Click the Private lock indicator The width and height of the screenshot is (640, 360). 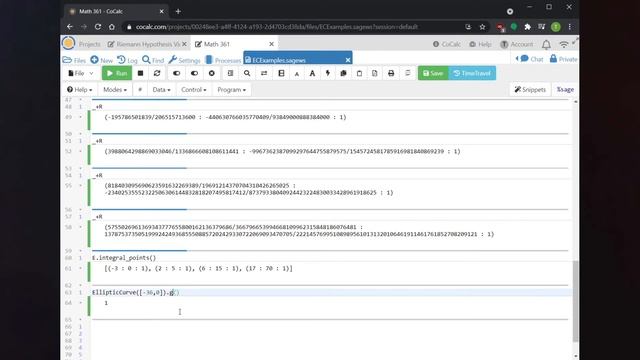(563, 59)
